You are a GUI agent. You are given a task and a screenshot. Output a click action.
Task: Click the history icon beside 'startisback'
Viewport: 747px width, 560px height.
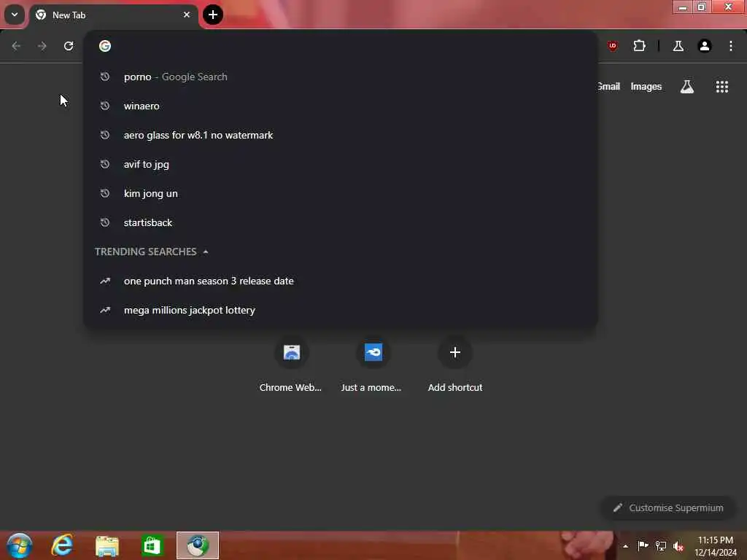(105, 222)
